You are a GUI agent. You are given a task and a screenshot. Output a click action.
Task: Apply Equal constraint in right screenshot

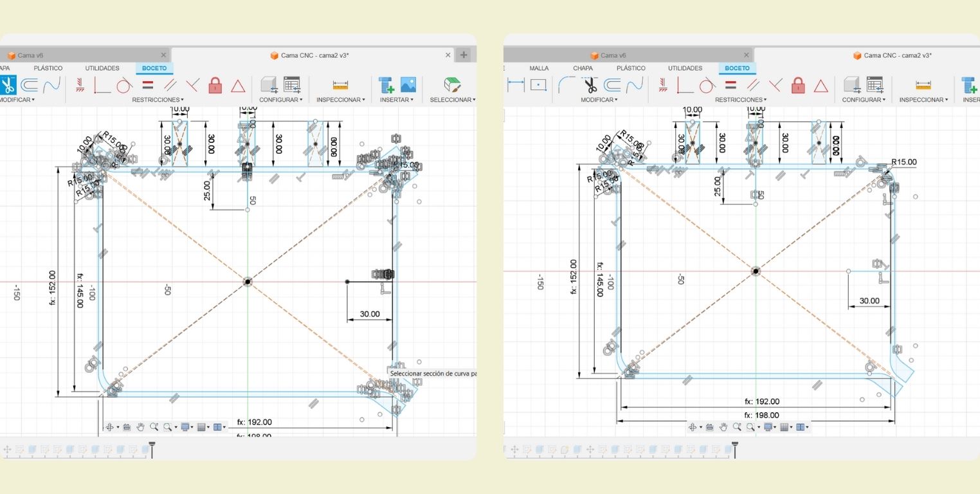[731, 85]
